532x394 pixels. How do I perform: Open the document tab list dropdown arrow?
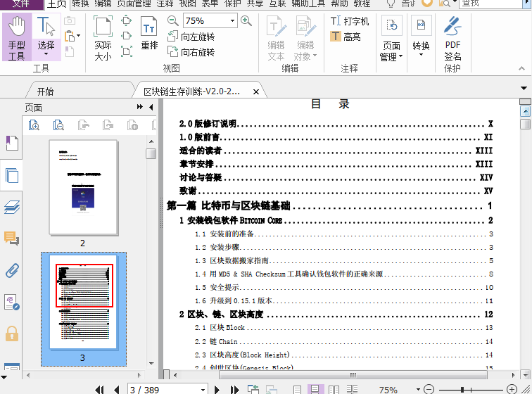click(x=524, y=88)
